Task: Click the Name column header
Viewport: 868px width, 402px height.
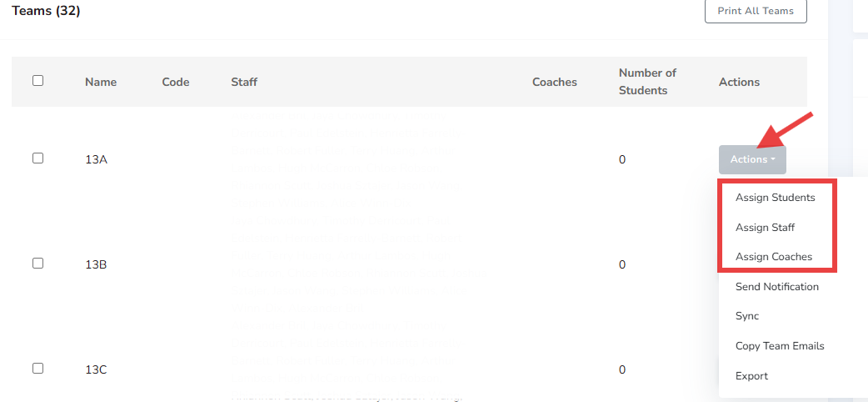Action: 101,82
